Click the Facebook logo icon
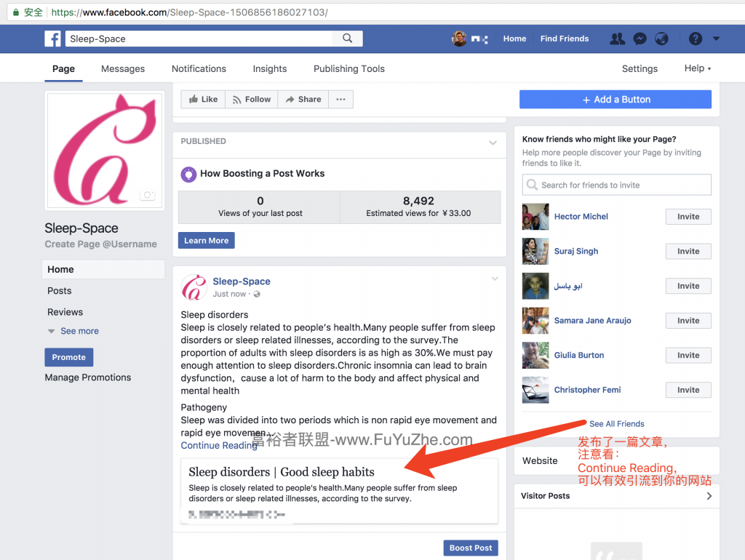 [x=52, y=39]
